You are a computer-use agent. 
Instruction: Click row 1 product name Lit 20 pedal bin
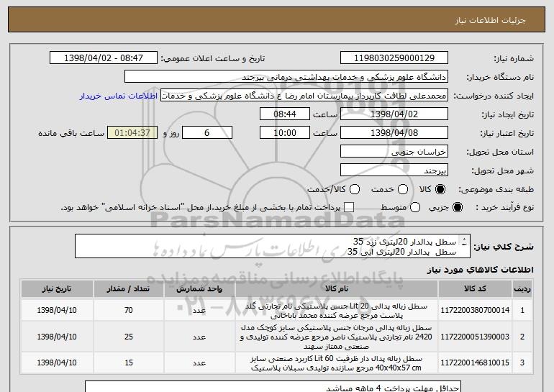click(337, 311)
